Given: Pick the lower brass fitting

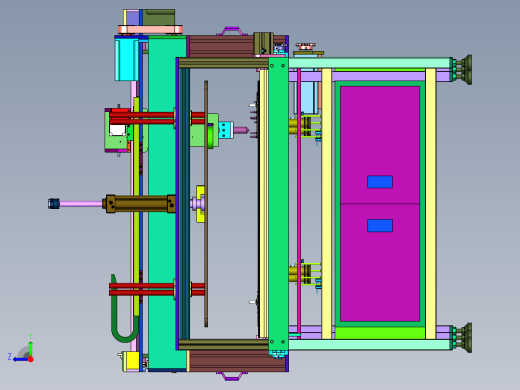Looking at the screenshot, I should click(300, 273).
